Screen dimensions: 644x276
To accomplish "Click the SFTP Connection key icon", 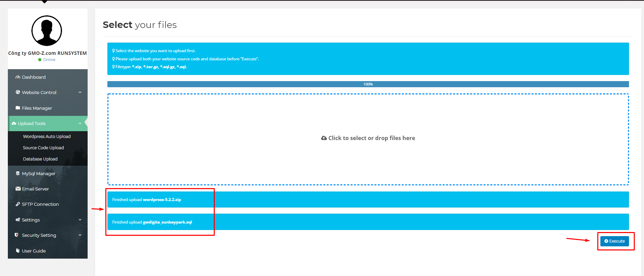I will pos(18,204).
